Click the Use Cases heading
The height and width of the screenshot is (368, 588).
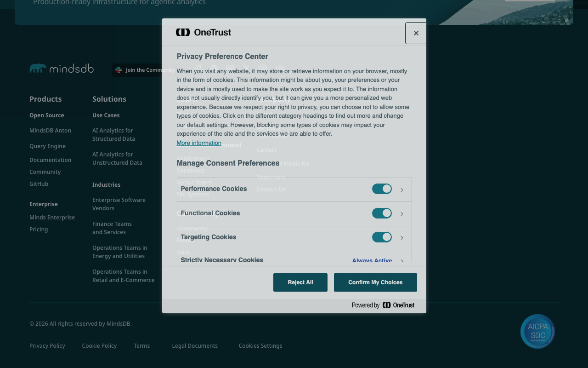pos(106,115)
